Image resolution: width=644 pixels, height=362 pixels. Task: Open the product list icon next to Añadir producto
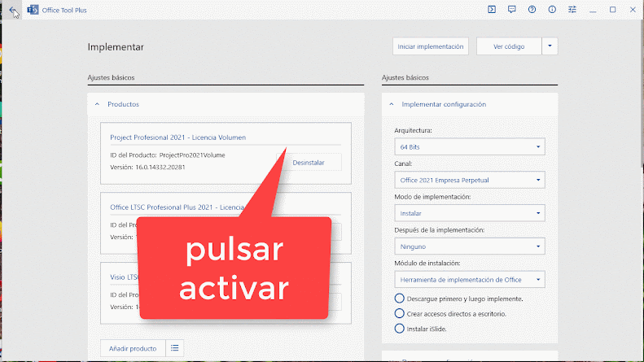coord(174,348)
